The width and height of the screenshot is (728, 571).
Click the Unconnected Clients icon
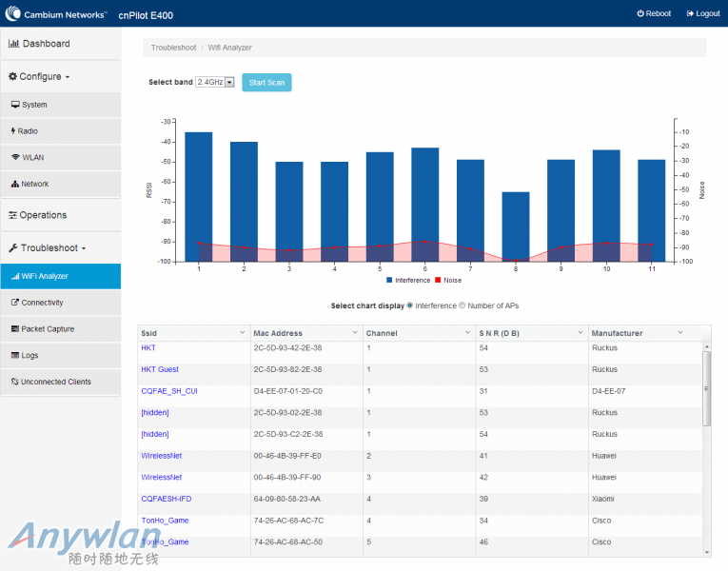pos(14,383)
